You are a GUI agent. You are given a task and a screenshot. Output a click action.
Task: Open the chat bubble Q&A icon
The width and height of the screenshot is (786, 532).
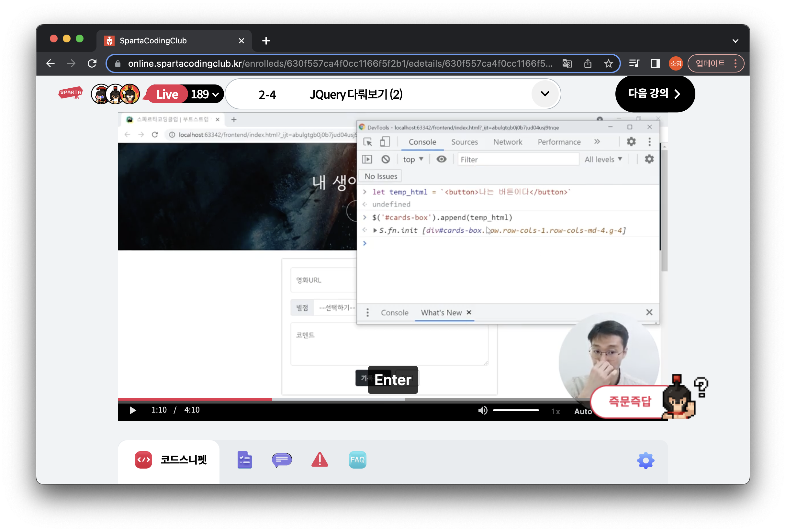click(282, 460)
